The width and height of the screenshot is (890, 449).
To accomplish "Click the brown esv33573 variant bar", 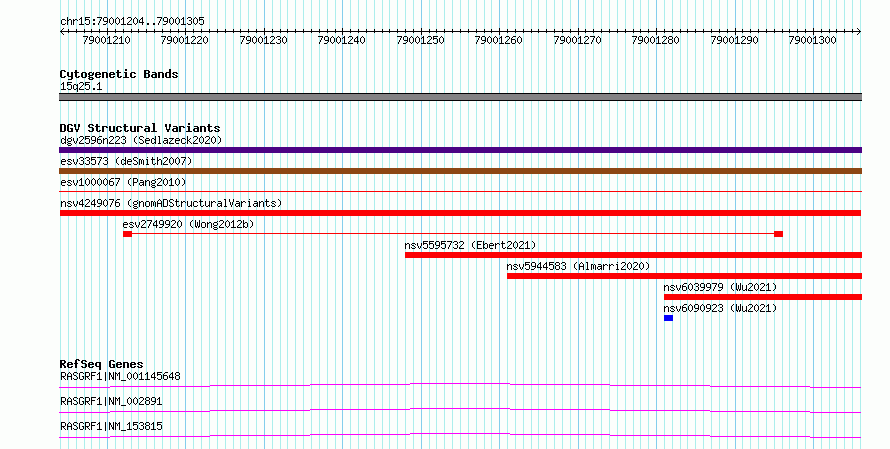I will pyautogui.click(x=460, y=171).
